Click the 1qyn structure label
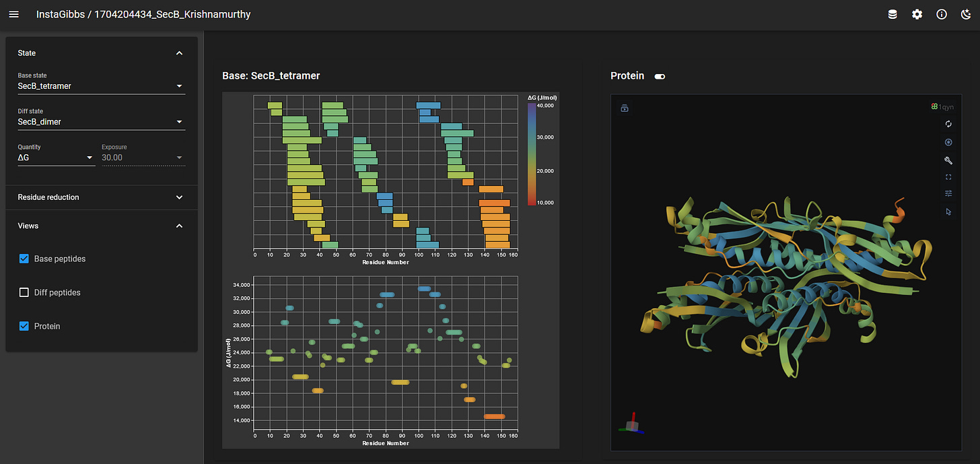The image size is (980, 464). pos(942,106)
